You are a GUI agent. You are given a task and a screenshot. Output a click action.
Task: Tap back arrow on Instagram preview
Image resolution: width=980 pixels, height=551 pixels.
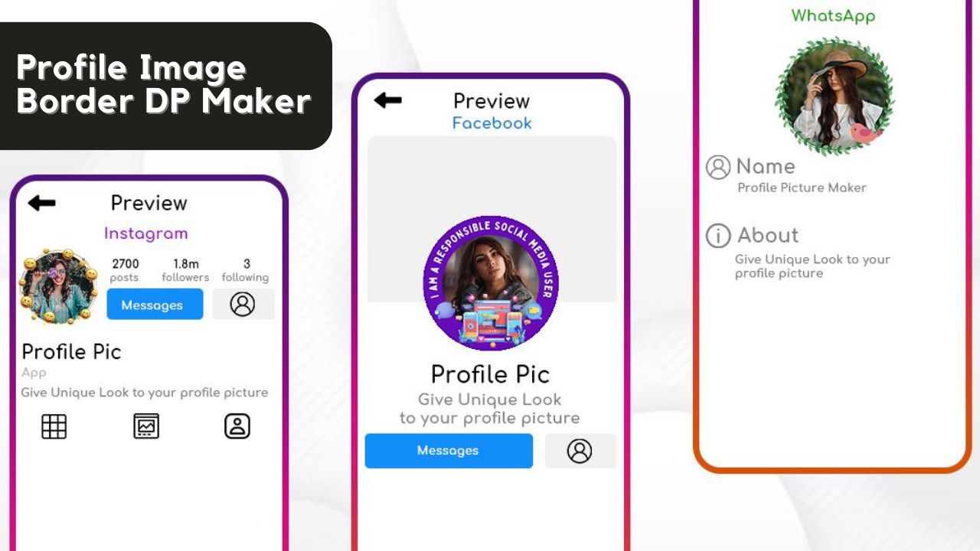[x=41, y=203]
